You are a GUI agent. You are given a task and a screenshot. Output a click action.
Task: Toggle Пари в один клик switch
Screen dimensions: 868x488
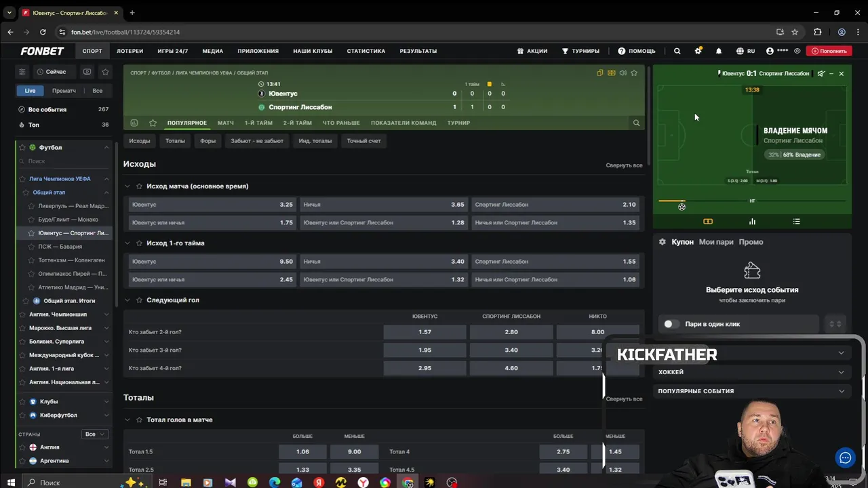pyautogui.click(x=671, y=324)
